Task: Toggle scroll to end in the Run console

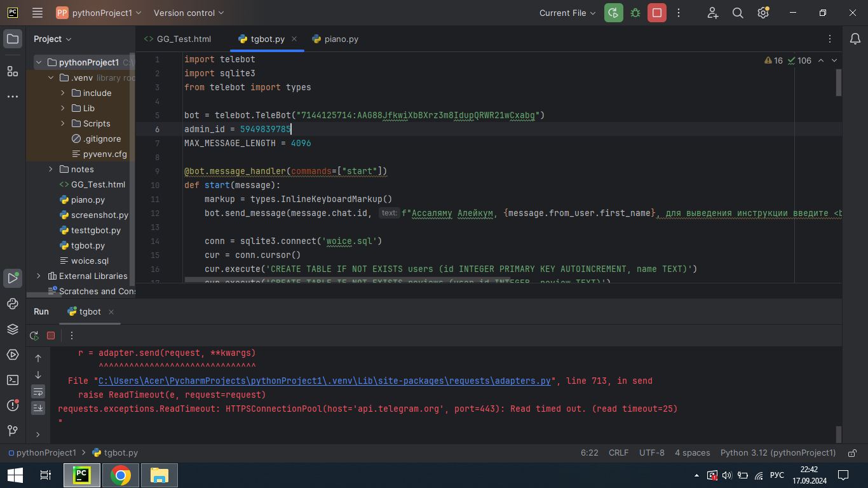Action: click(x=38, y=407)
